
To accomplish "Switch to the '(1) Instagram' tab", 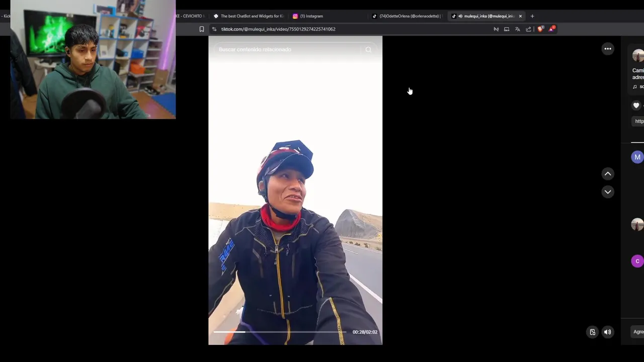I will tap(327, 16).
